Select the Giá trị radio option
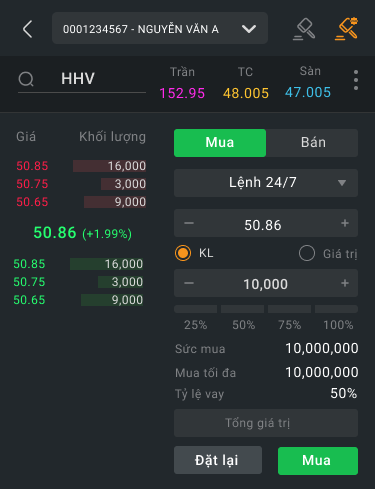 pos(307,253)
